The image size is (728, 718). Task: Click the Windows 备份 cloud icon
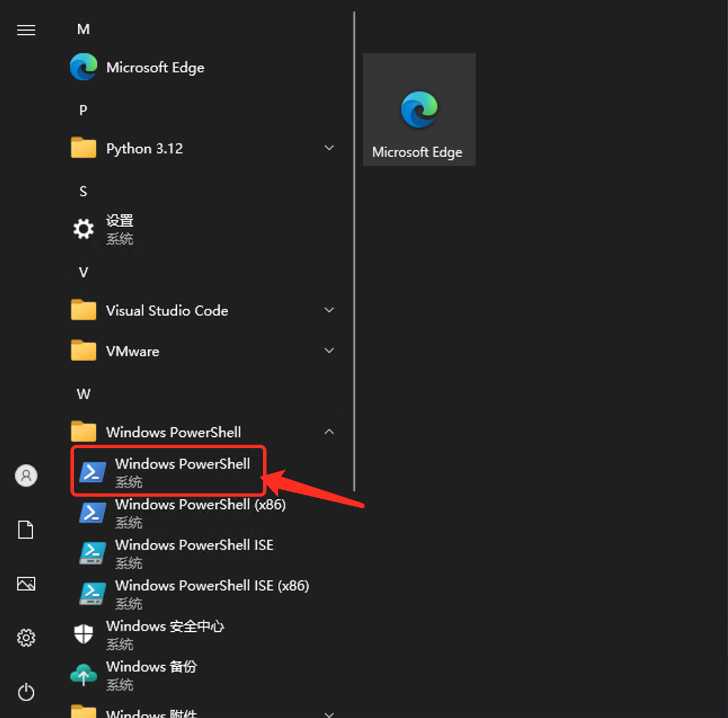tap(83, 675)
